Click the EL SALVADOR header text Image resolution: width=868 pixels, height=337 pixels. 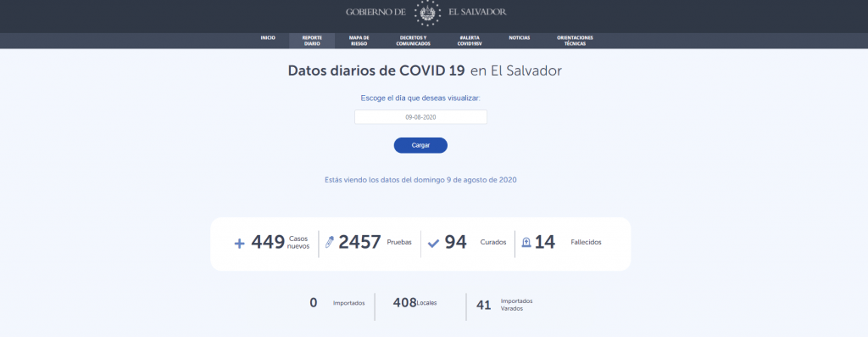(476, 12)
